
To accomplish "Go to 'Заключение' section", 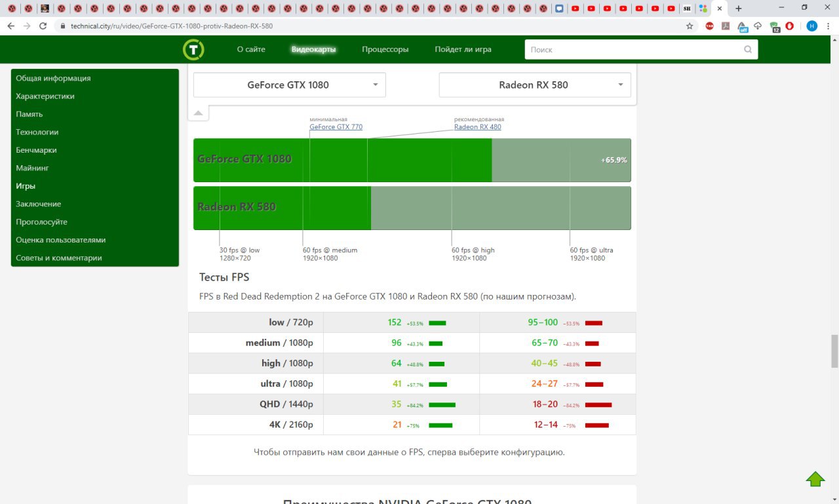I will coord(39,204).
